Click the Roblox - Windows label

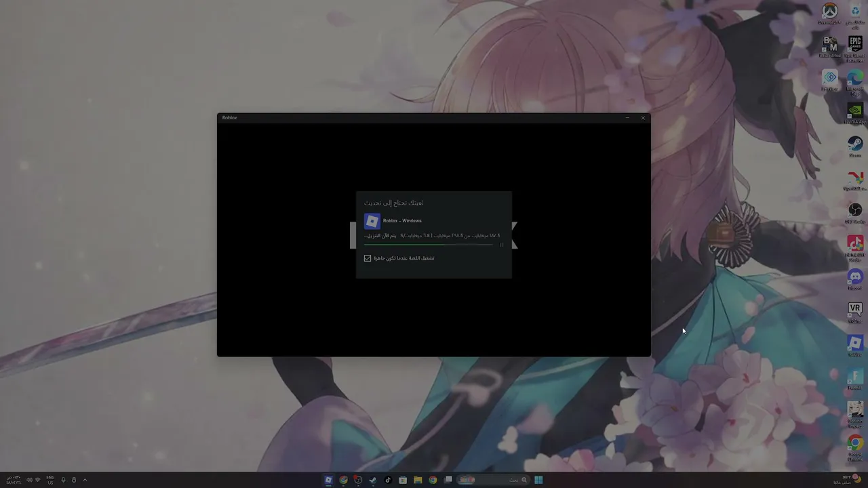[402, 221]
